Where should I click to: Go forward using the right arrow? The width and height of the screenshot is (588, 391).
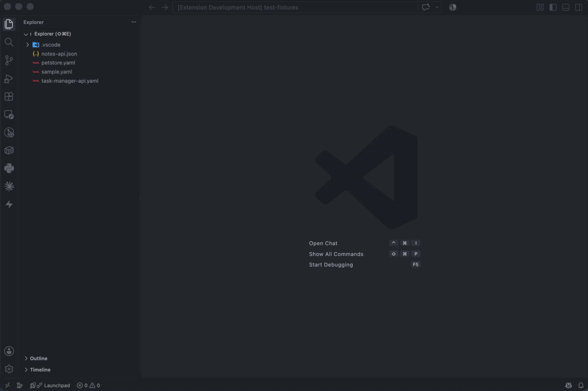point(165,7)
